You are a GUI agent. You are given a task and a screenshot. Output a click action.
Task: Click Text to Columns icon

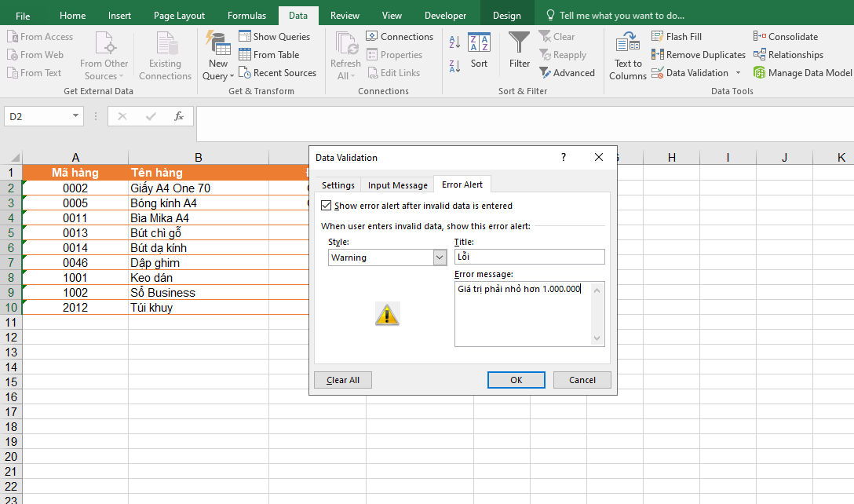click(x=627, y=45)
